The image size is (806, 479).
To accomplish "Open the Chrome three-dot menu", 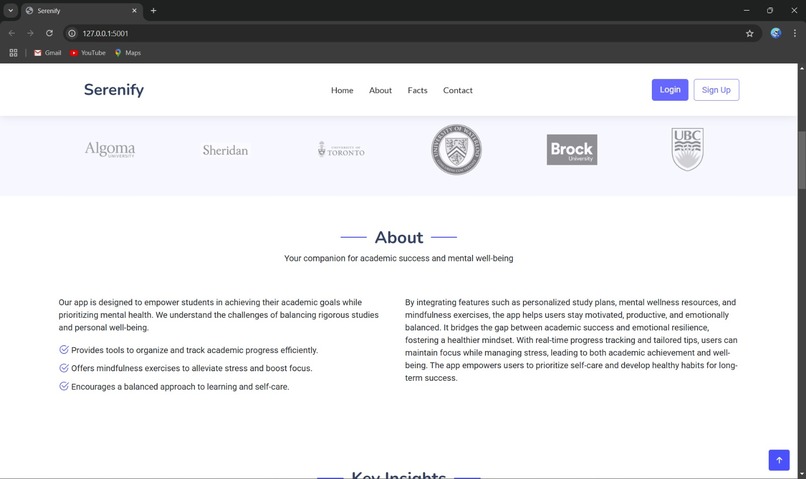I will 795,33.
